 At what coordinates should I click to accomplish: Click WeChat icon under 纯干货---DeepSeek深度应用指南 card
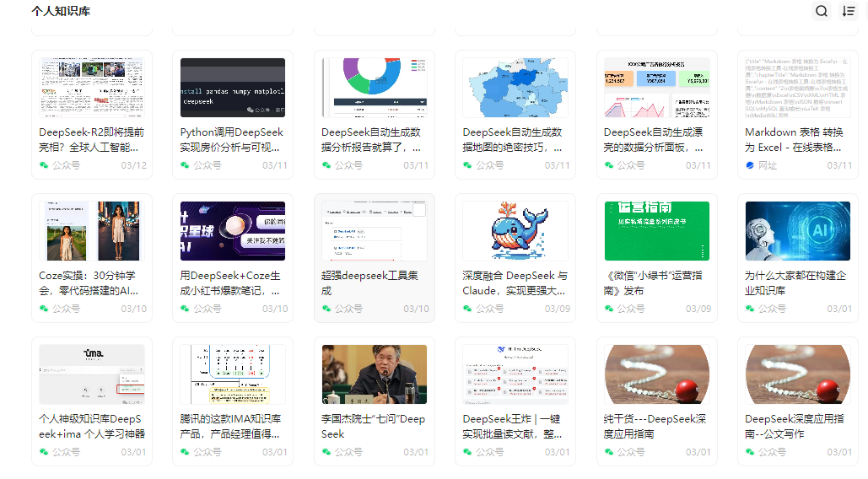[x=608, y=451]
